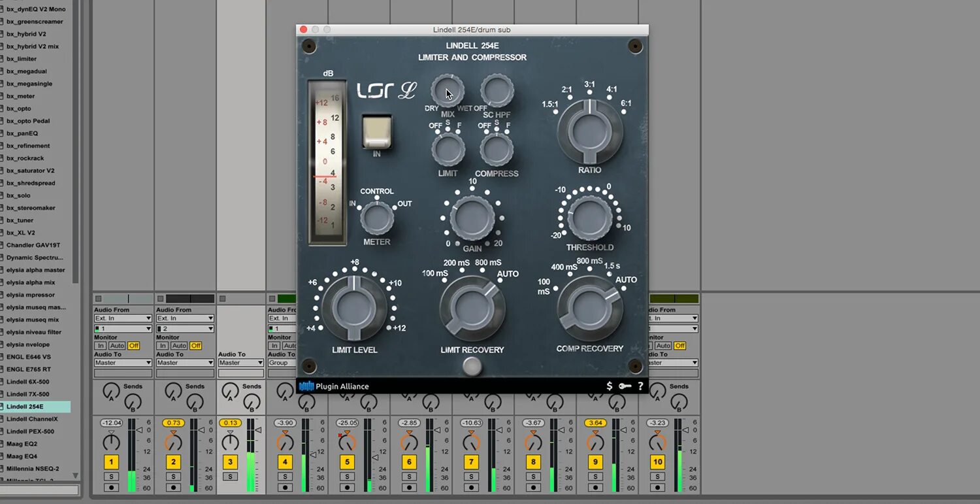Click the pan knob on track 2
The height and width of the screenshot is (504, 980).
tap(173, 443)
